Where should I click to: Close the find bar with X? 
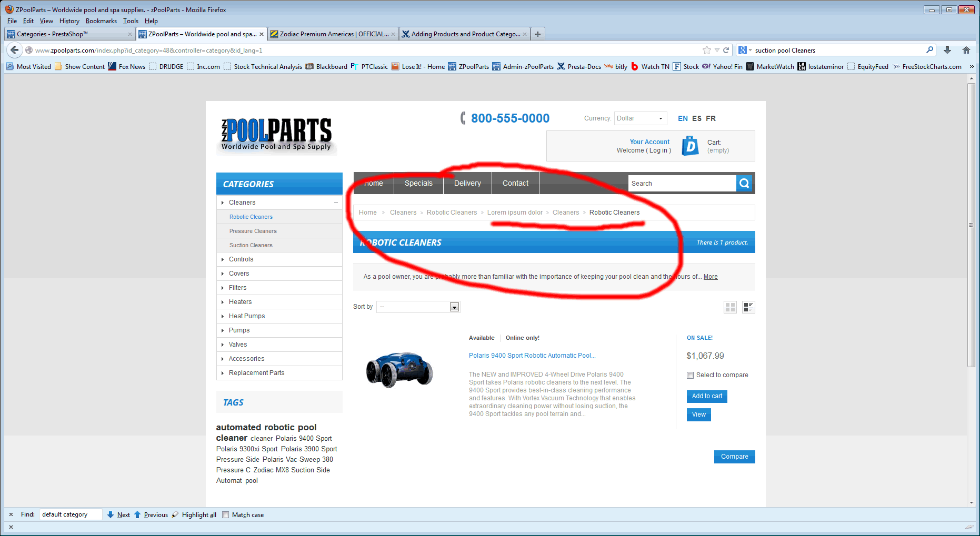pyautogui.click(x=11, y=514)
